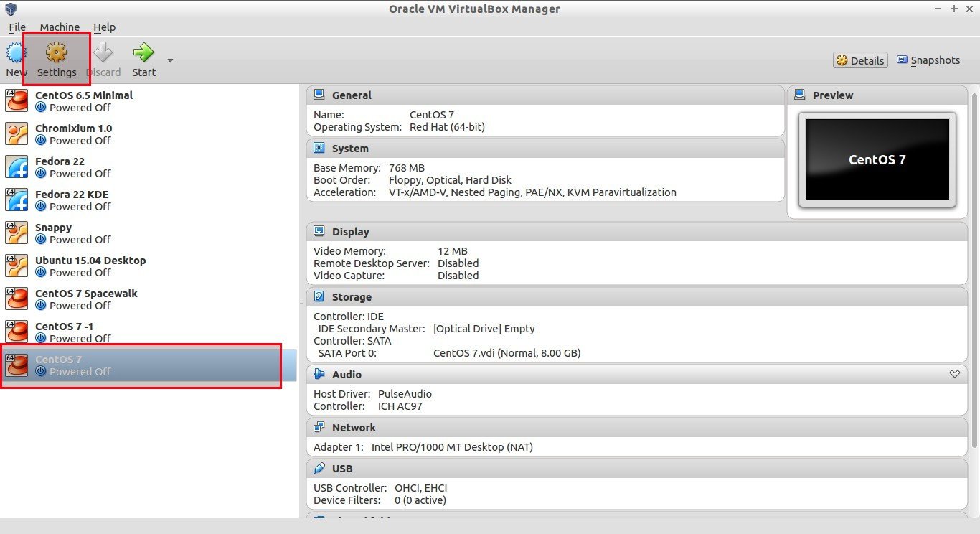Select the Fedora 22 VM icon
The width and height of the screenshot is (980, 534).
(x=17, y=167)
